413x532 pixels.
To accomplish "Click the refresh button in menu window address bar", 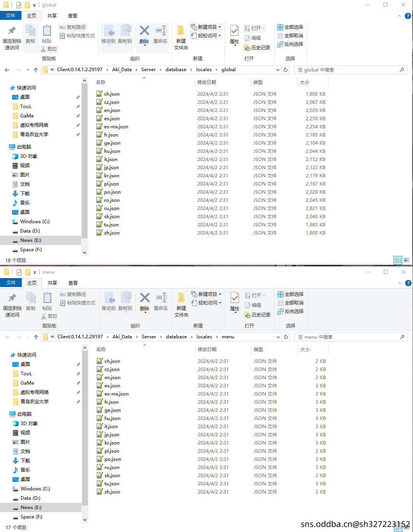I will coord(286,337).
